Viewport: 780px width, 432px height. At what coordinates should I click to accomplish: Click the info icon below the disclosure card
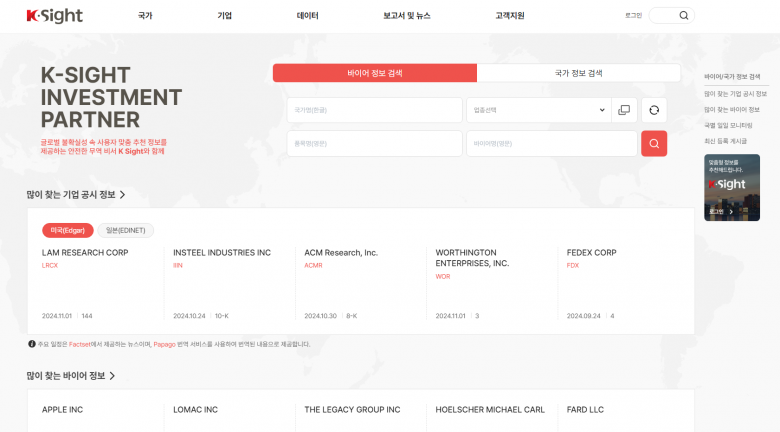(x=32, y=344)
